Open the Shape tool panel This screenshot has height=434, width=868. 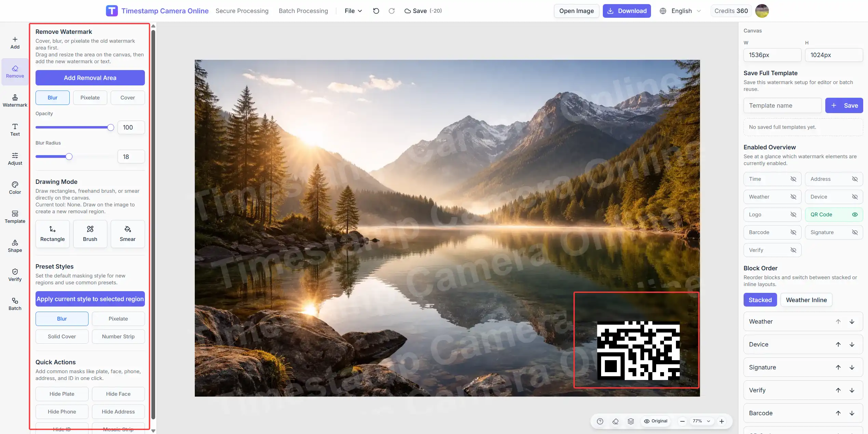click(15, 246)
